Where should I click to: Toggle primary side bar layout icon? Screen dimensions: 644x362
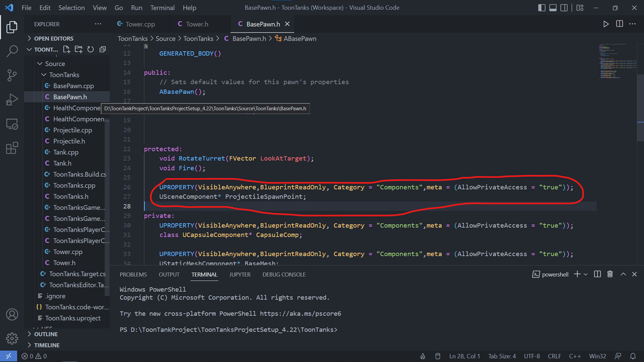(542, 7)
